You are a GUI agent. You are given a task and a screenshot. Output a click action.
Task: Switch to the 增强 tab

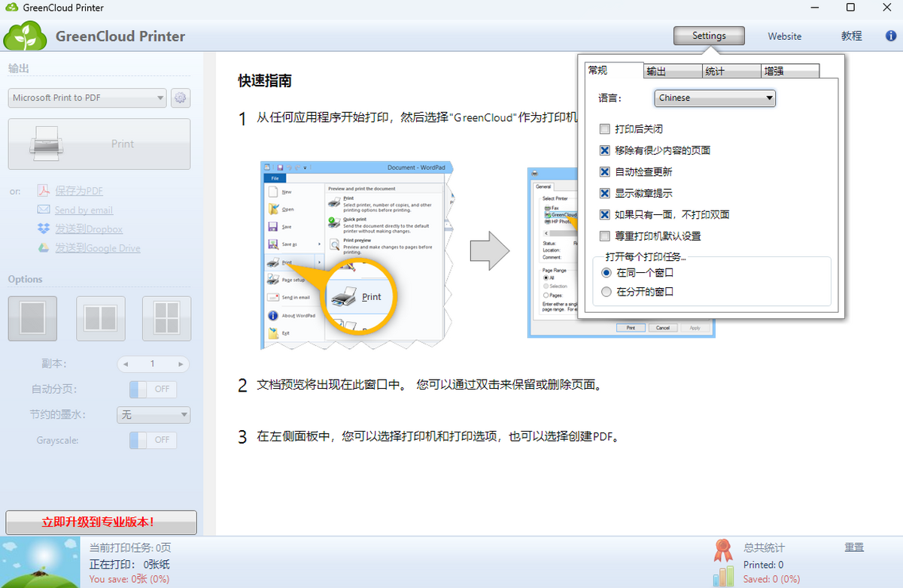click(x=789, y=71)
